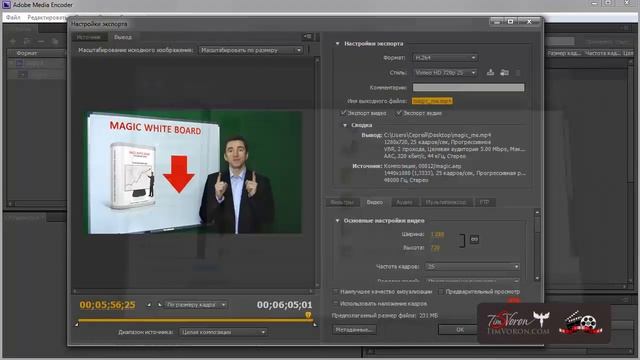Click the Метаданные button
Screen dimensions: 640x360
pos(354,329)
